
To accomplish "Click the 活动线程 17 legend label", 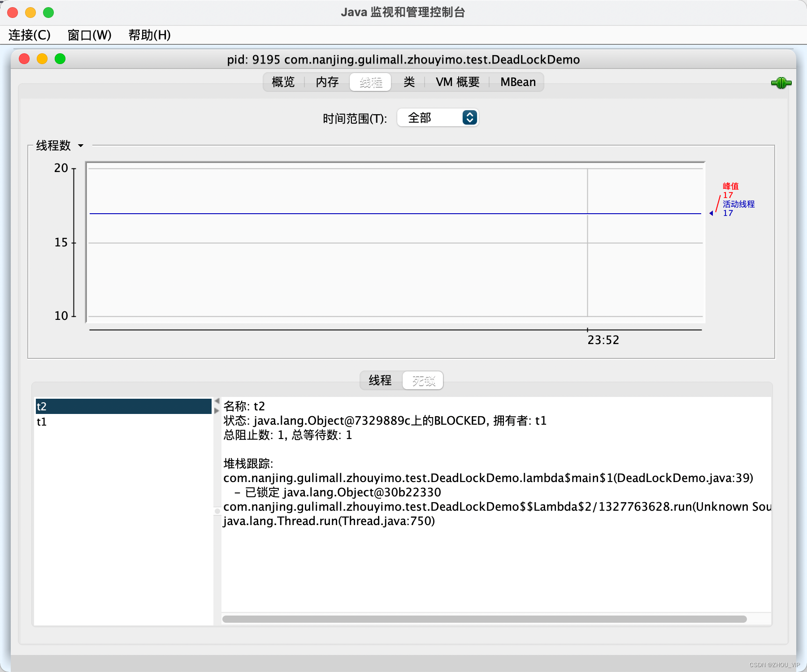I will pyautogui.click(x=738, y=208).
